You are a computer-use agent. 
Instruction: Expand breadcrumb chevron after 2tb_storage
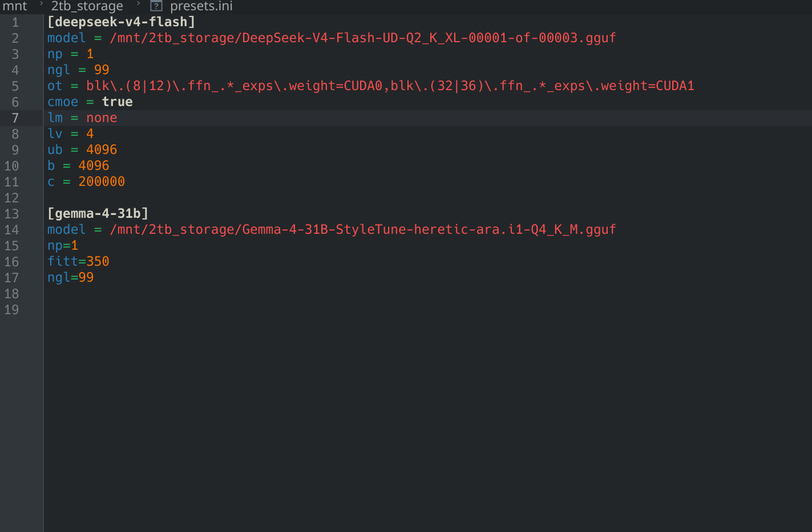tap(138, 4)
